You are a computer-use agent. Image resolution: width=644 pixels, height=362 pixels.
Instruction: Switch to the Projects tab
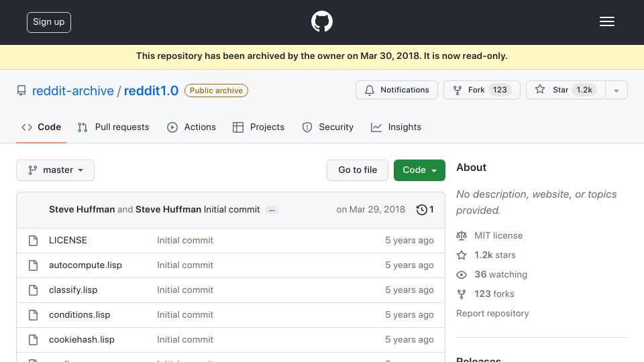[258, 127]
